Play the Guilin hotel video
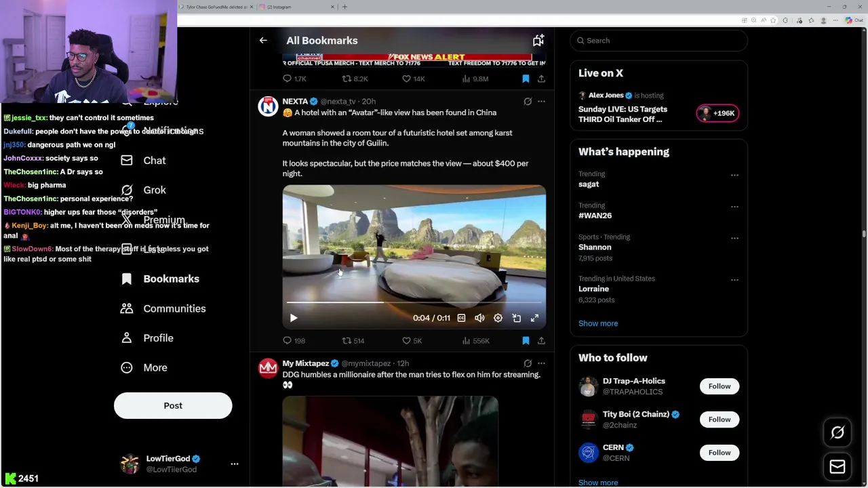The width and height of the screenshot is (868, 488). click(294, 318)
